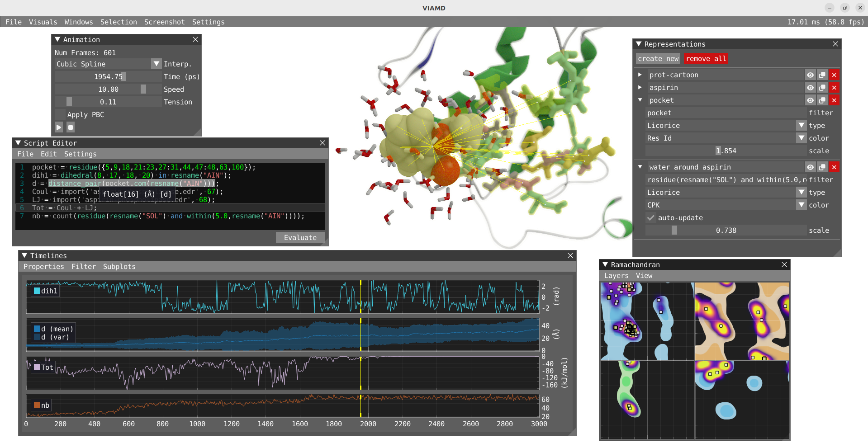
Task: Toggle visibility of the pocket representation
Action: click(x=810, y=100)
